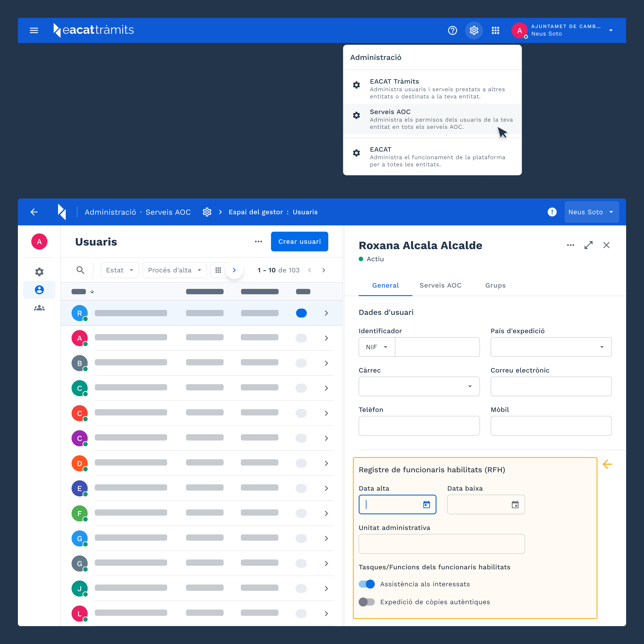Switch to the Grups tab
644x644 pixels.
(495, 285)
